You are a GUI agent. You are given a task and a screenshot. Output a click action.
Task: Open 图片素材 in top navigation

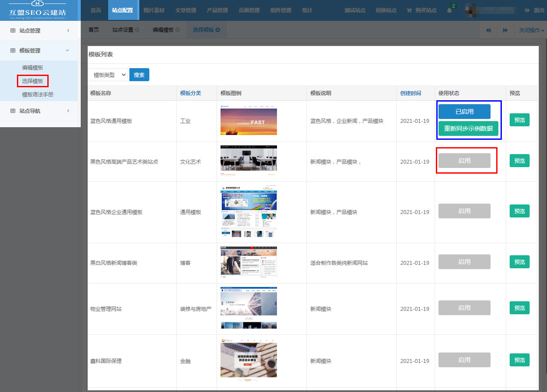tap(154, 10)
